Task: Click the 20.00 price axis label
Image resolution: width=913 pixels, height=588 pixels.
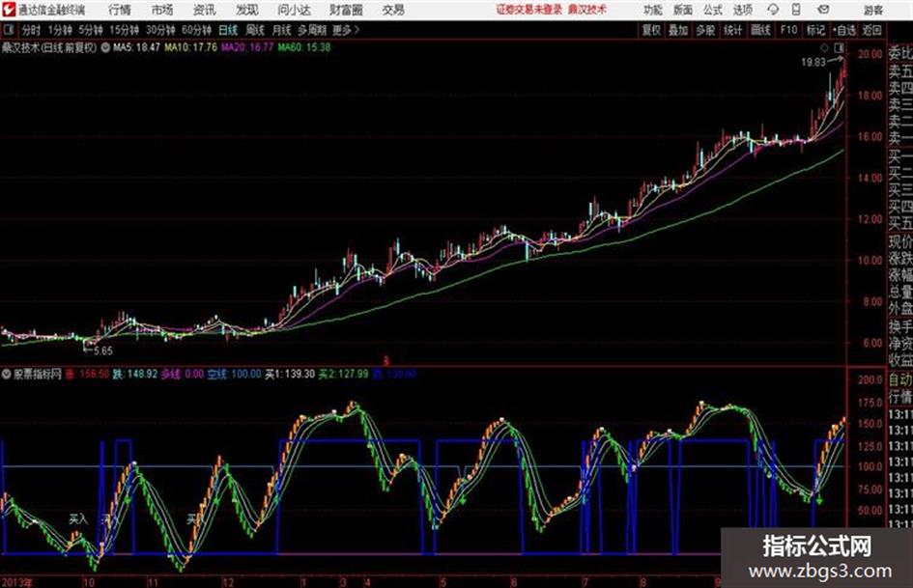Action: 870,54
